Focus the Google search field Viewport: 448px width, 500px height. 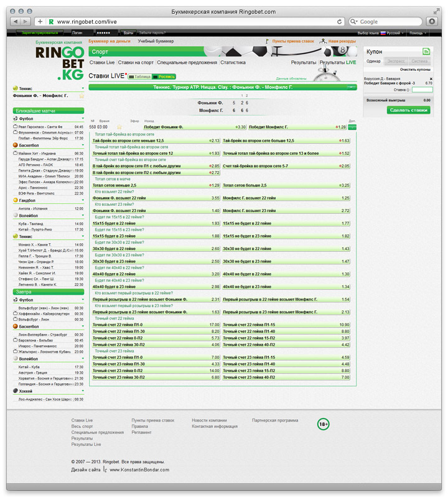[385, 21]
